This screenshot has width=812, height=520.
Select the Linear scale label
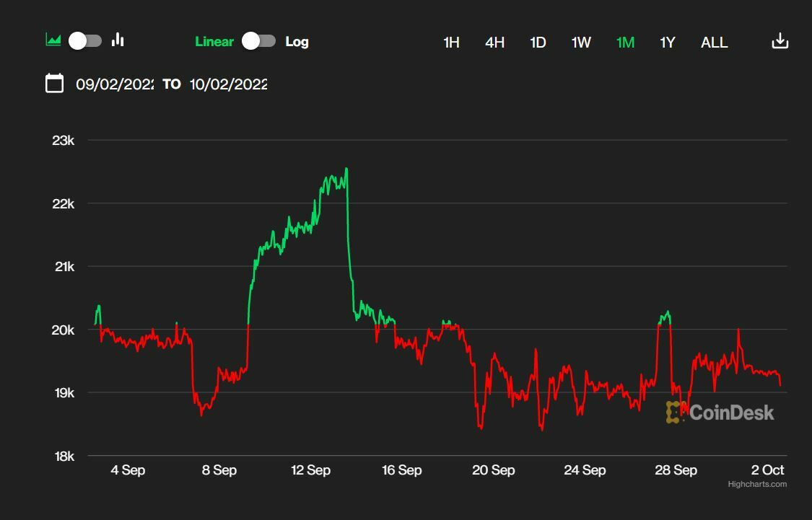click(x=214, y=42)
